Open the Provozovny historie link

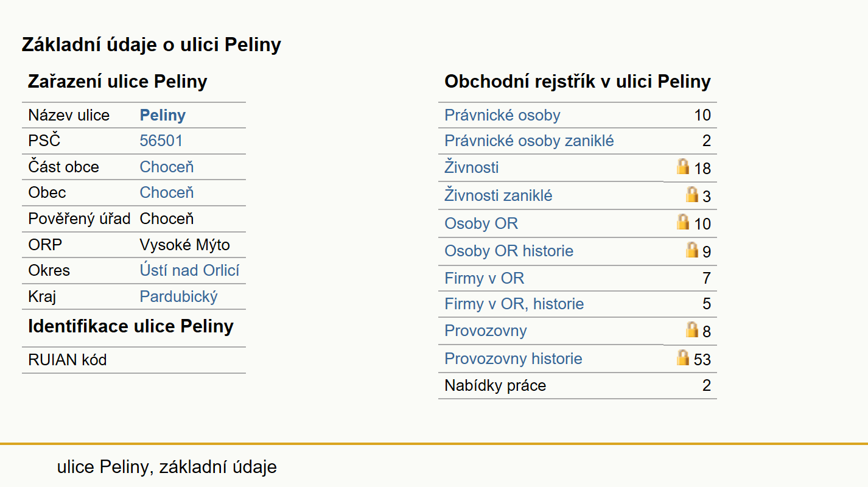tap(513, 359)
